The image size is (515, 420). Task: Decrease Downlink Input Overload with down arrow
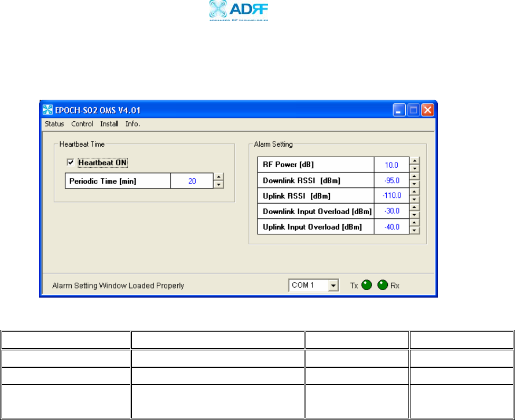[415, 214]
